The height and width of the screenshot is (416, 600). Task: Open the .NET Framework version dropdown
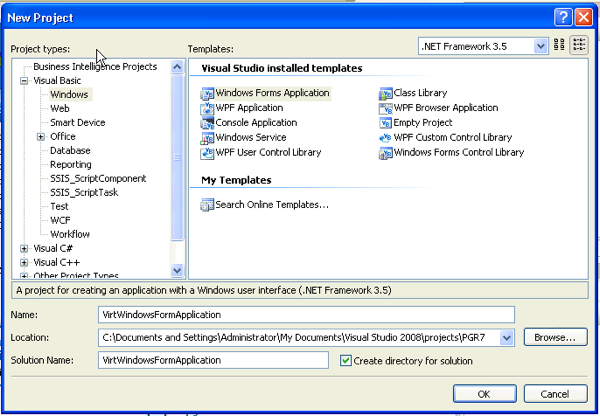[541, 46]
